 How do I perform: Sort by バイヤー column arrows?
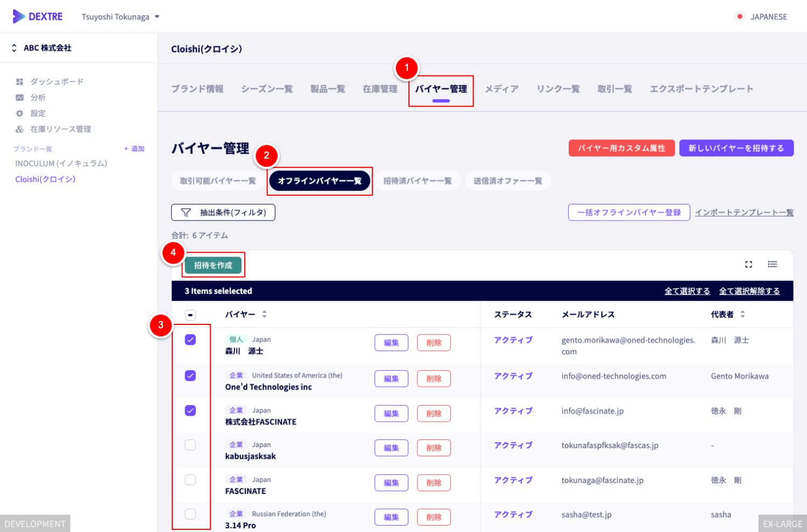click(264, 314)
